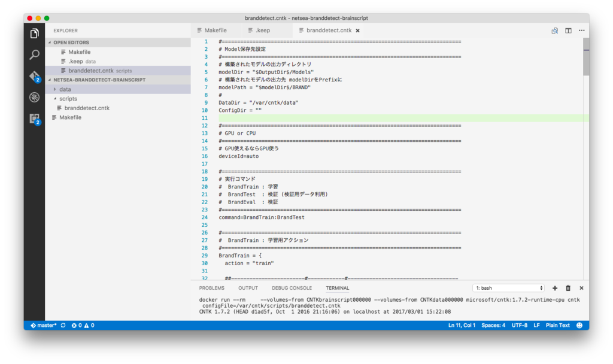The height and width of the screenshot is (364, 613).
Task: Kill the terminal with trash icon
Action: [568, 288]
